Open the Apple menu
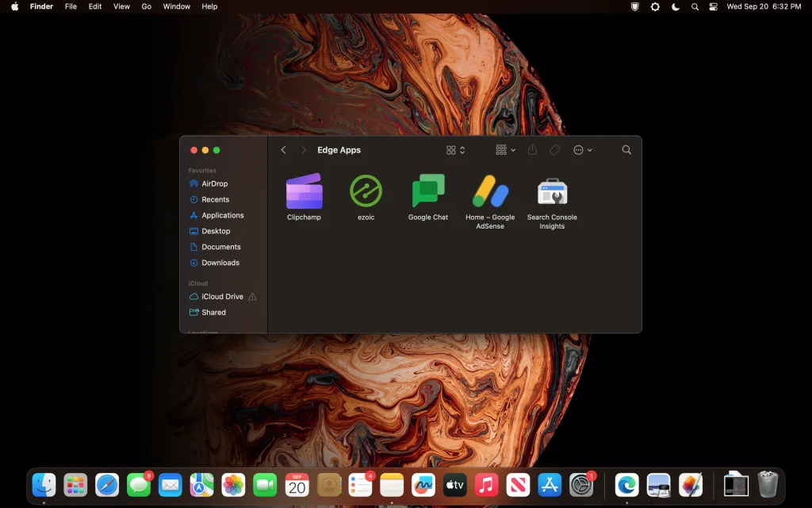 click(x=14, y=6)
